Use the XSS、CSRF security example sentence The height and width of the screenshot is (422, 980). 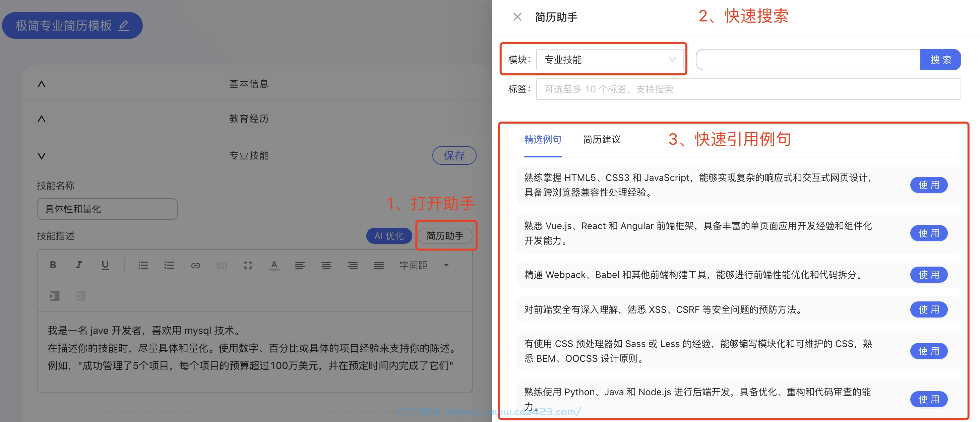click(929, 309)
